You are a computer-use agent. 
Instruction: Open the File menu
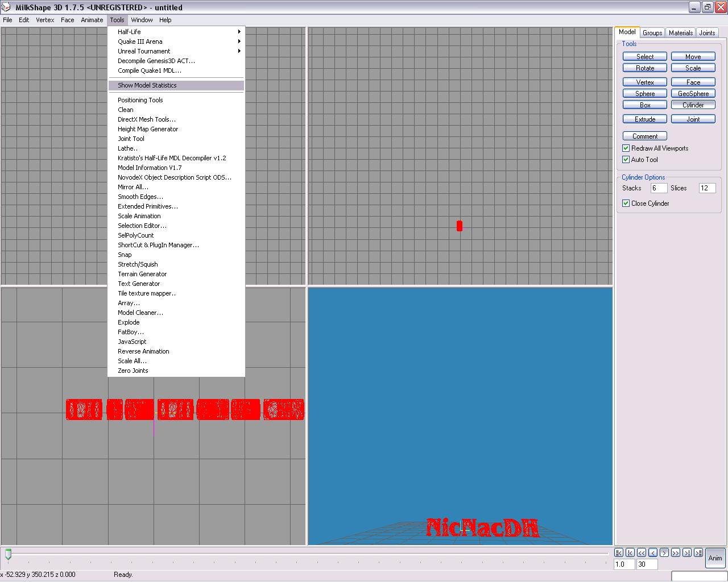click(x=7, y=20)
